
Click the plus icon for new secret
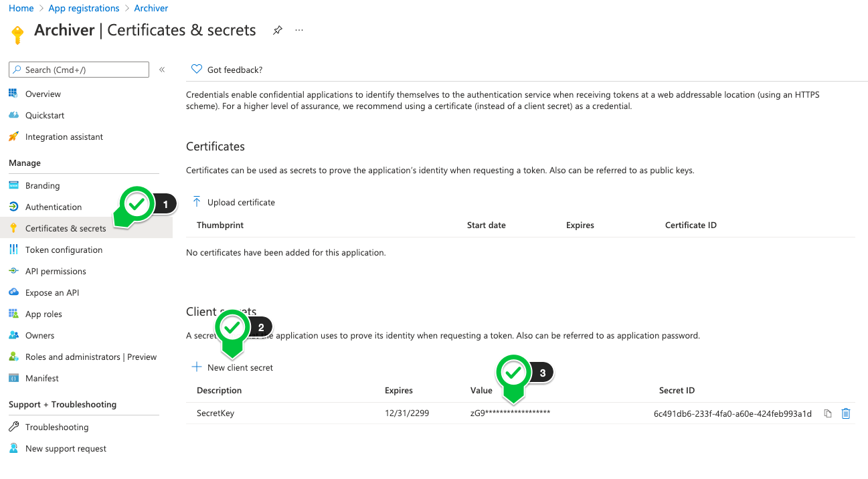click(x=197, y=367)
